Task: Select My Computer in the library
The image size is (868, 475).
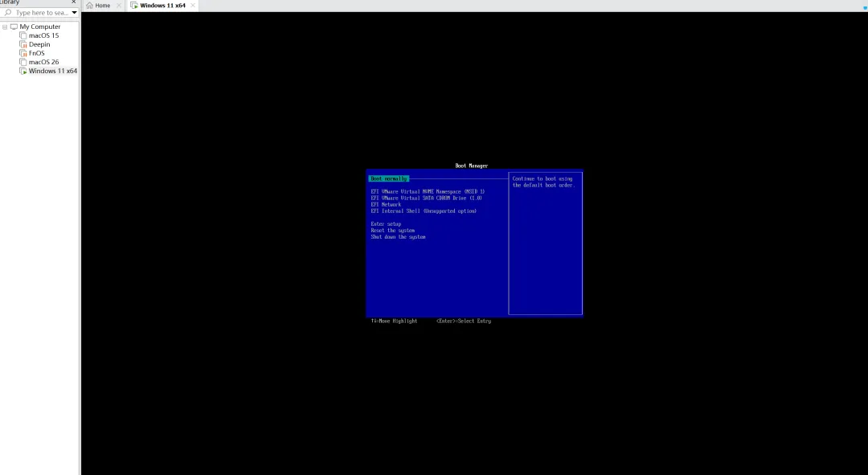Action: (x=40, y=27)
